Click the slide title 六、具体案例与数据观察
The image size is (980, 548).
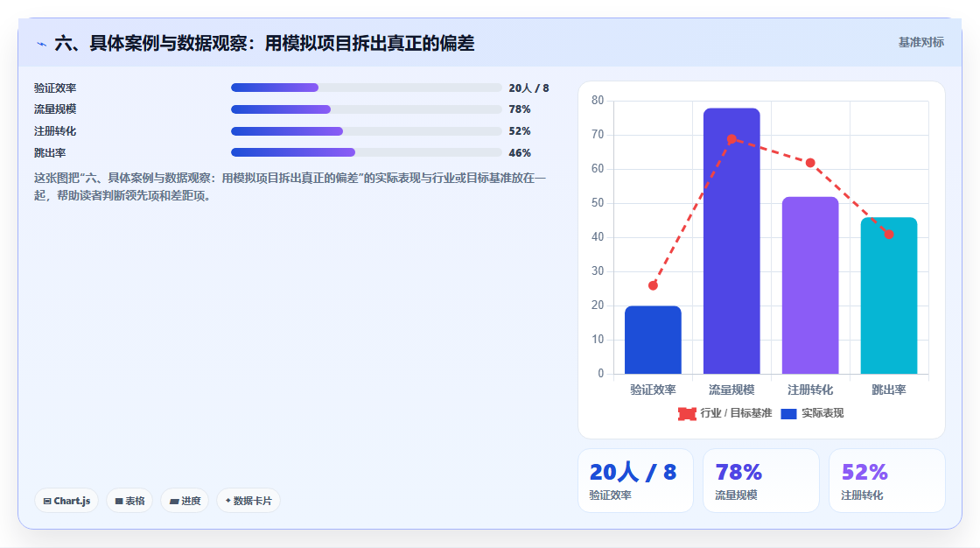[264, 43]
